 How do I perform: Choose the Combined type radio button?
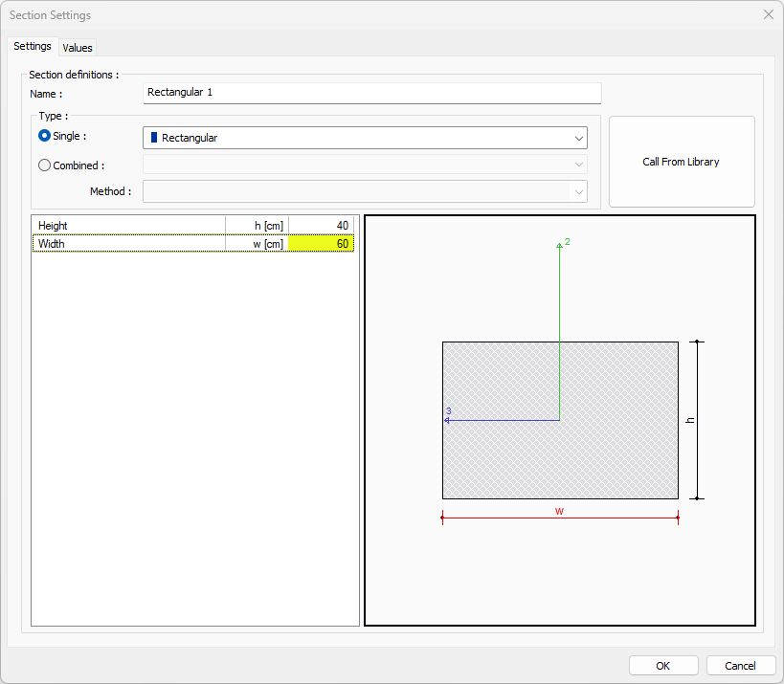point(44,165)
